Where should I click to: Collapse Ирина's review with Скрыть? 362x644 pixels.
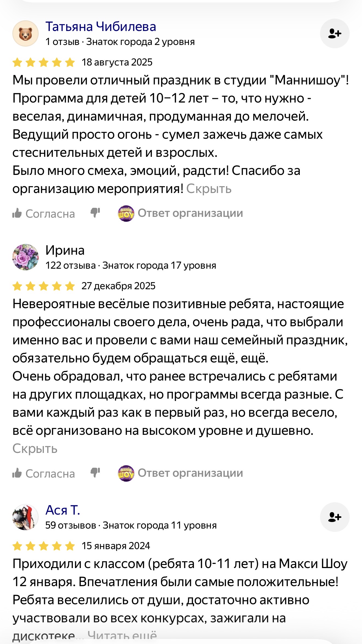(35, 449)
